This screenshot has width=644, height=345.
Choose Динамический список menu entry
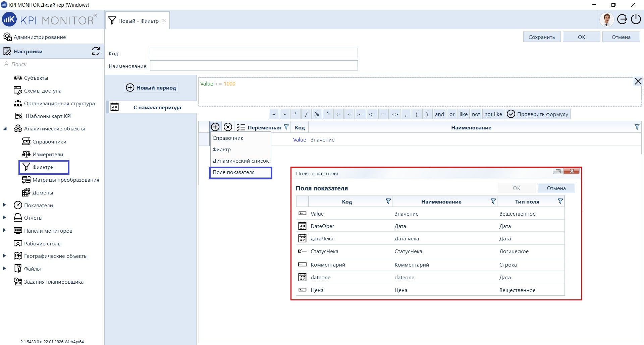(x=240, y=161)
